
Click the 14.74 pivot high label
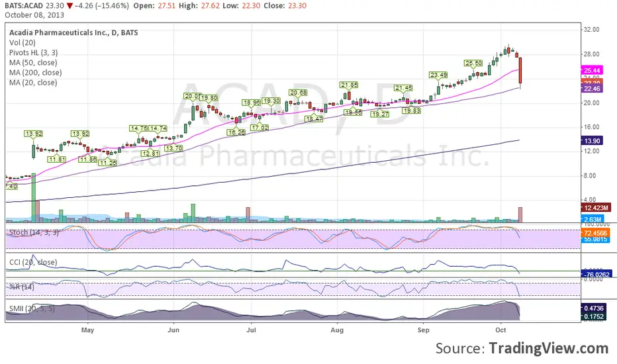[158, 128]
